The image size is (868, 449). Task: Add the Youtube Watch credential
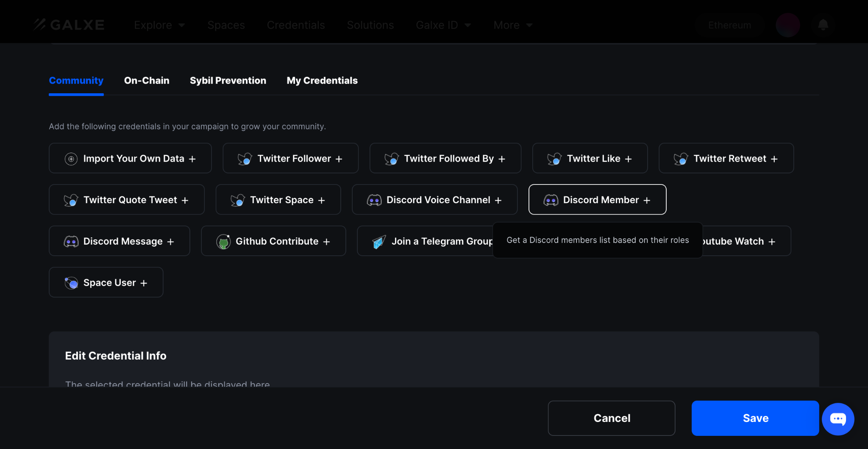tap(747, 241)
